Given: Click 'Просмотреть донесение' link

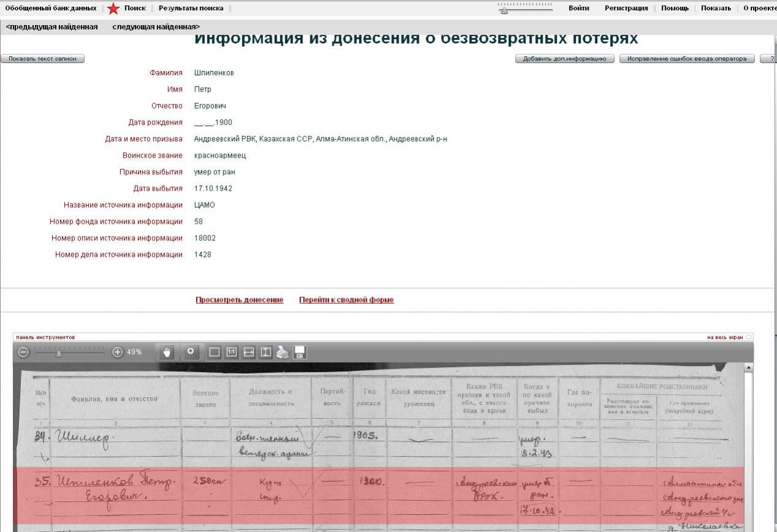Looking at the screenshot, I should click(x=239, y=300).
